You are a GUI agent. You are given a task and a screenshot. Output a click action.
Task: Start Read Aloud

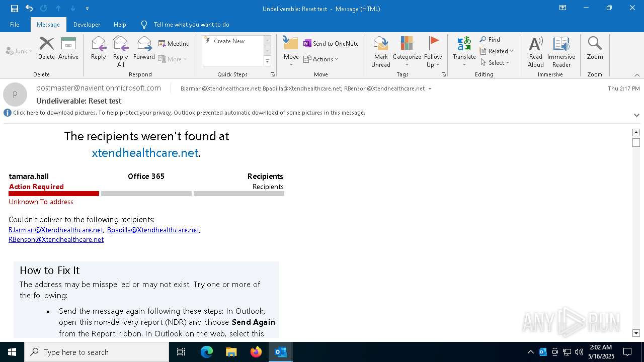point(536,51)
